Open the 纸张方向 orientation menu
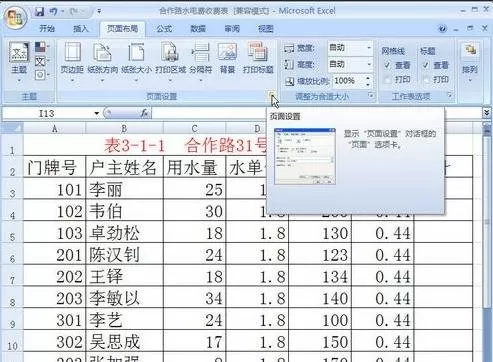The height and width of the screenshot is (362, 493). point(103,62)
